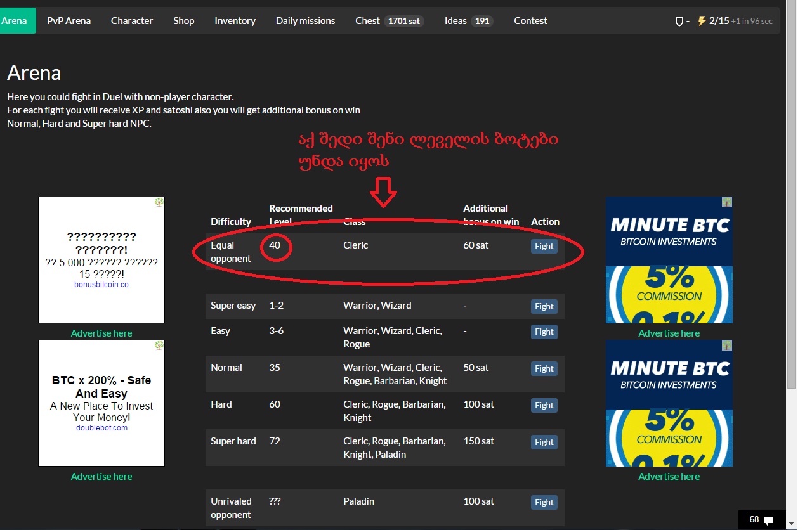The image size is (812, 530).
Task: Click the 'Equal opponent' difficulty cell
Action: click(231, 252)
